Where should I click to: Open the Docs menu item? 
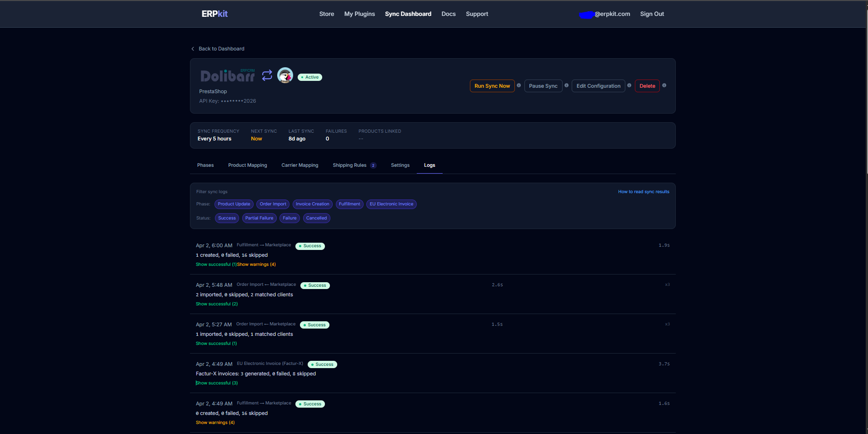(448, 14)
